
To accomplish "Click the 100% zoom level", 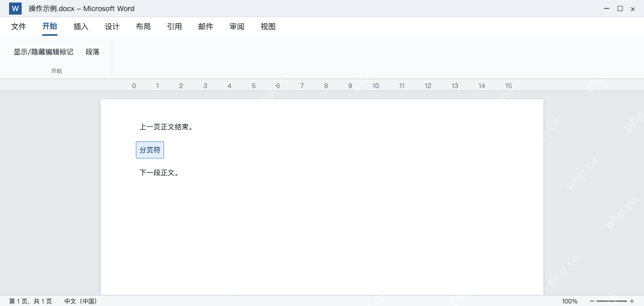I will click(x=570, y=301).
